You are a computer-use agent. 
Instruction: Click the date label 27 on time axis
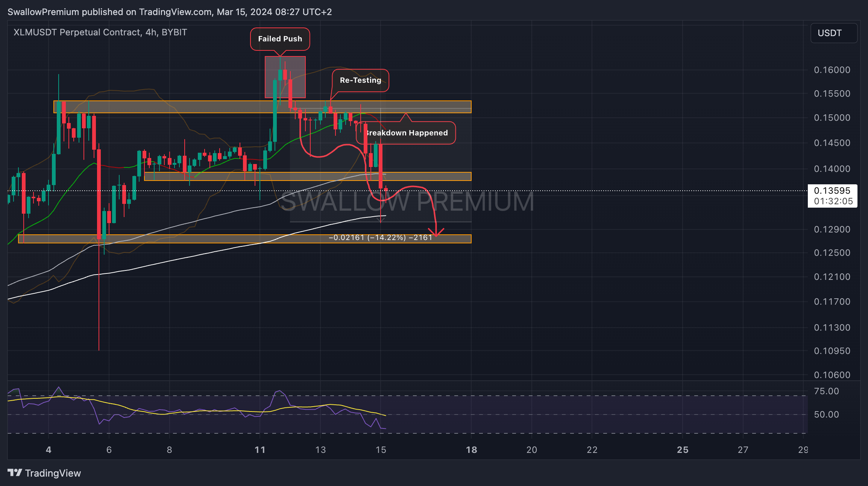point(743,450)
